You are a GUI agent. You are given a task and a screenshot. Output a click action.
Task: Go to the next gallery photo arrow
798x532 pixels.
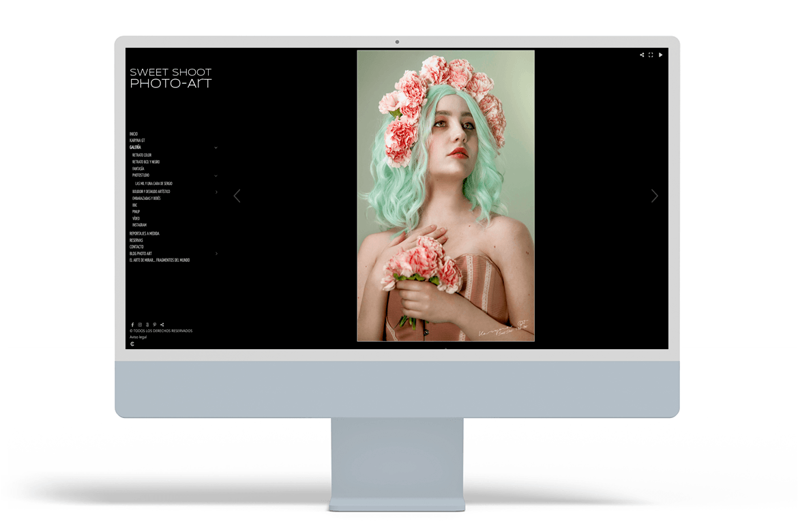click(654, 196)
